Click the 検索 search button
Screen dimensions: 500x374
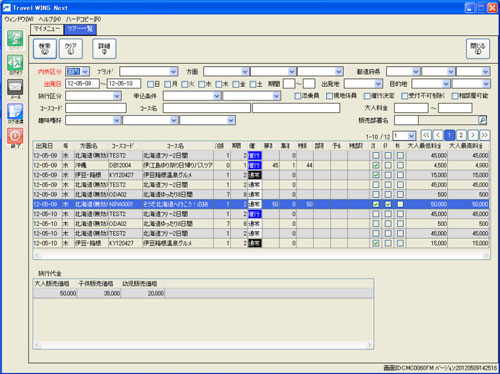pyautogui.click(x=45, y=48)
